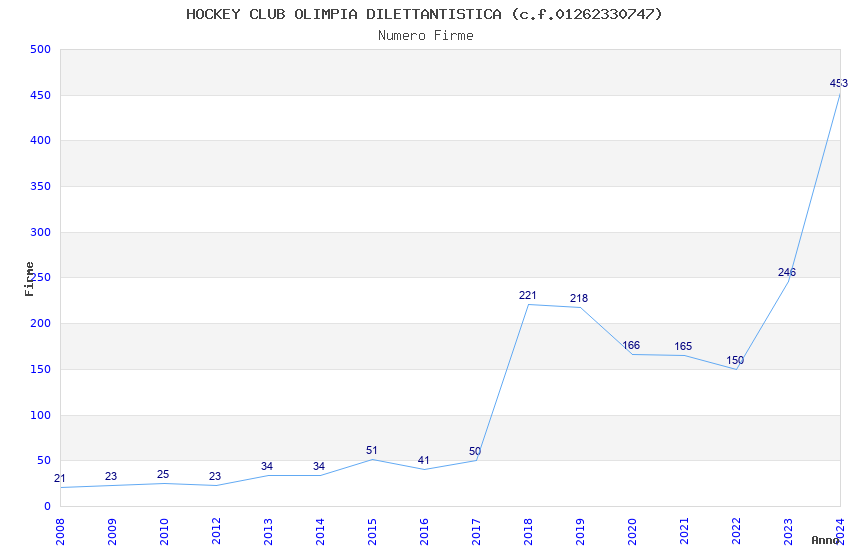This screenshot has width=850, height=550.
Task: Click the x-axis year 2019
Action: pyautogui.click(x=580, y=532)
